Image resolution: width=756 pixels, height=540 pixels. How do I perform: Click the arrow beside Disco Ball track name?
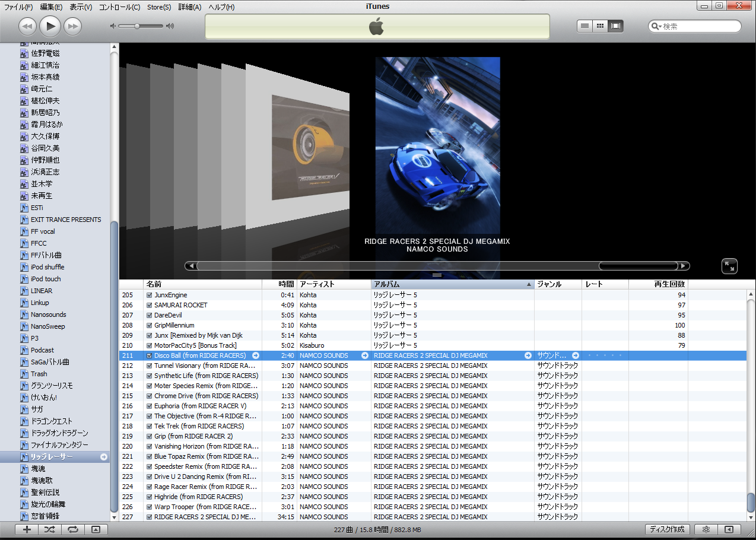(x=256, y=355)
